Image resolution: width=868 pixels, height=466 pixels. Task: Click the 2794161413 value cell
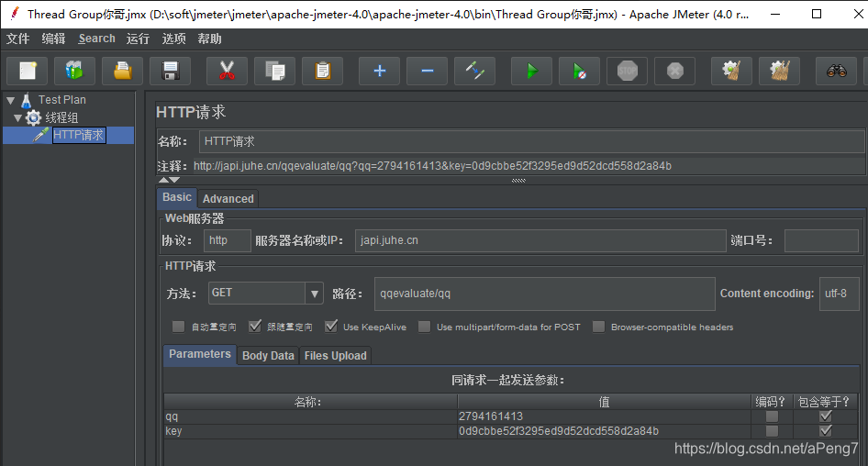click(604, 416)
